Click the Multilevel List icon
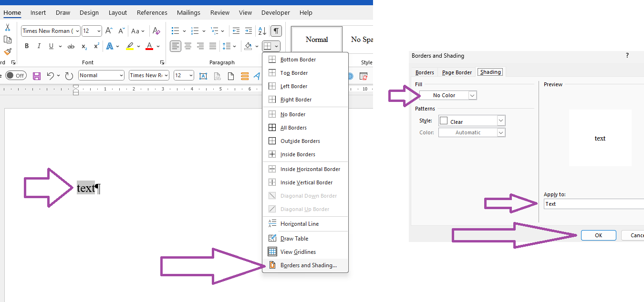644x302 pixels. (214, 31)
